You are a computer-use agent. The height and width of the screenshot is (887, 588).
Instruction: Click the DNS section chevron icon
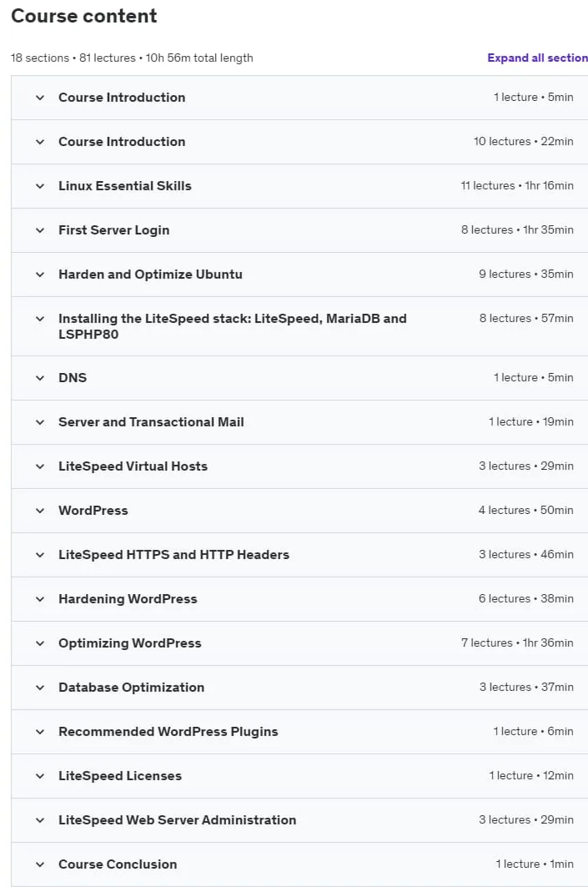point(40,378)
